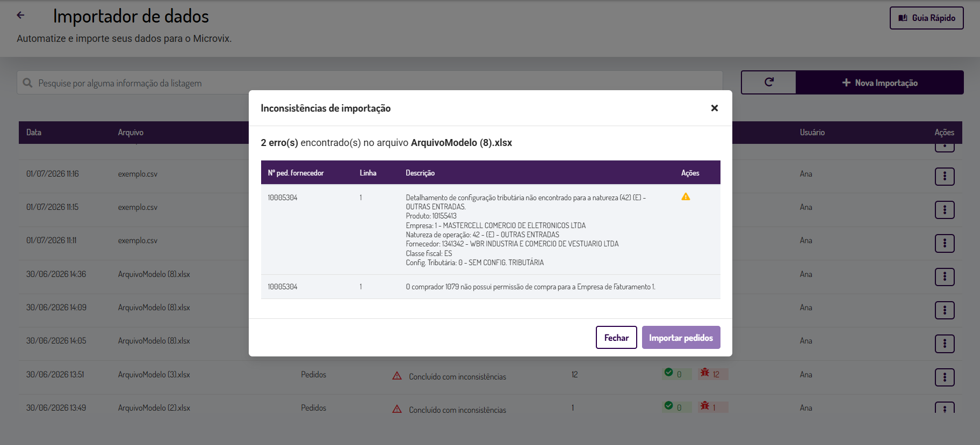The width and height of the screenshot is (980, 445).
Task: Click ArquivoModelo (2).xlsx file name
Action: 154,408
